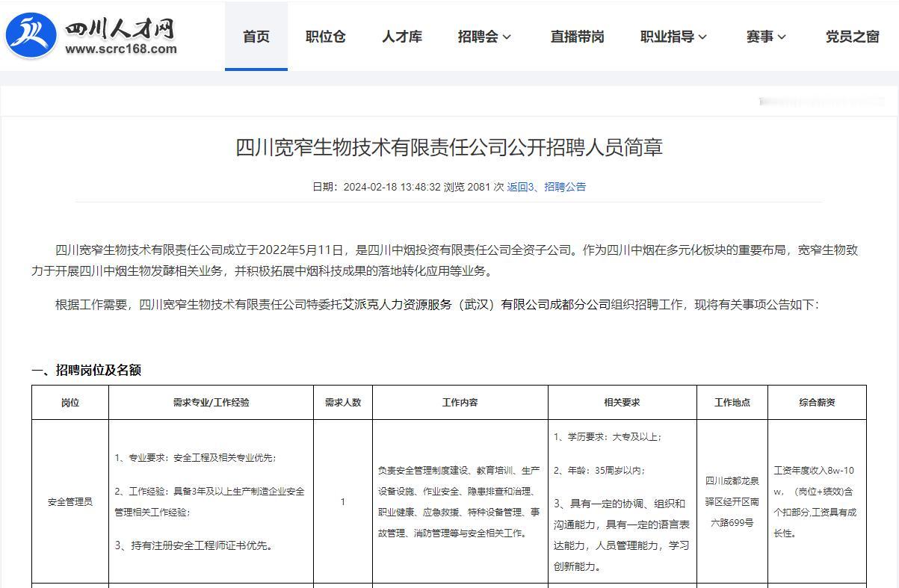Click the paragraph starting 根据工作需要
899x588 pixels.
437,305
